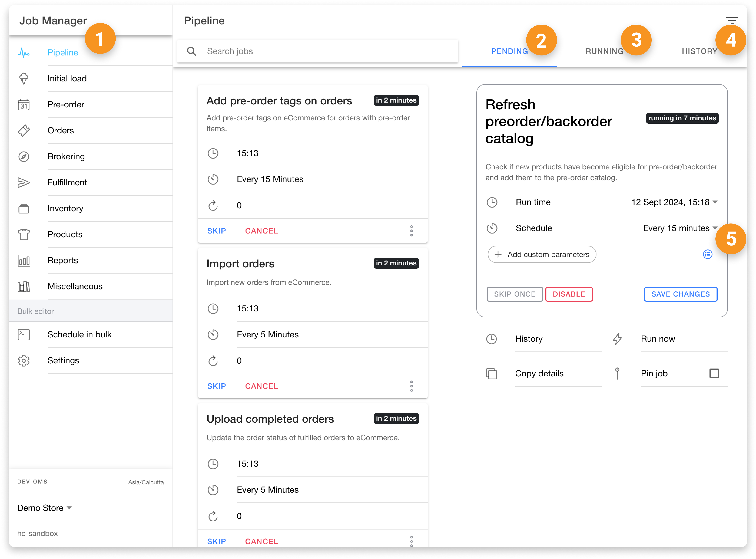Expand the Demo Store selector
The image size is (756, 559).
[x=45, y=508]
